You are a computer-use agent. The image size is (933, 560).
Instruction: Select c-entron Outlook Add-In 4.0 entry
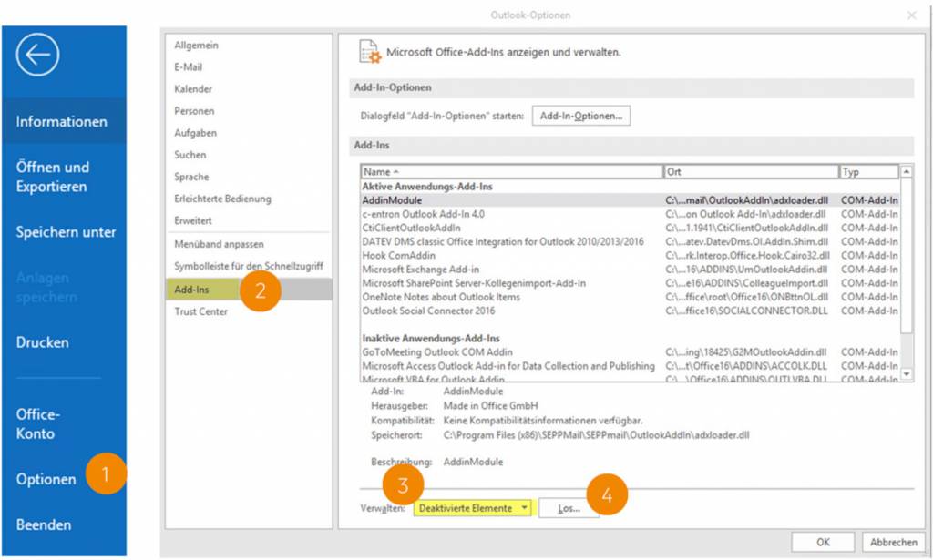pyautogui.click(x=423, y=214)
